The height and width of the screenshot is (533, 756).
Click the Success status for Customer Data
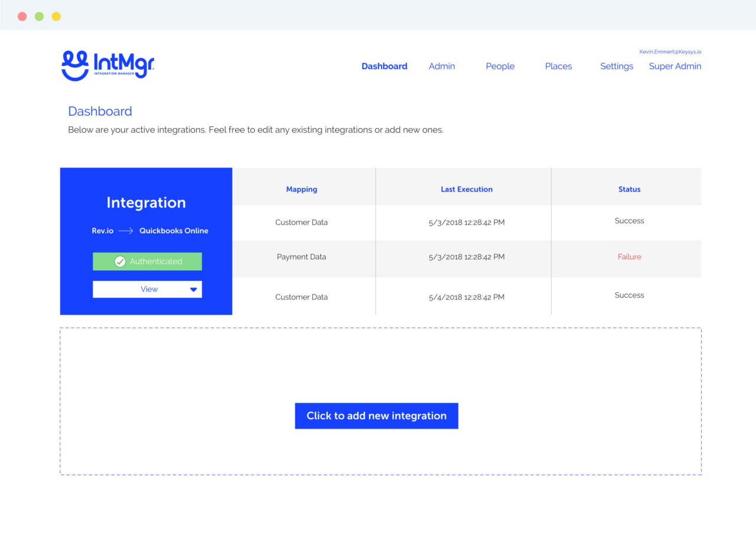[x=629, y=221]
